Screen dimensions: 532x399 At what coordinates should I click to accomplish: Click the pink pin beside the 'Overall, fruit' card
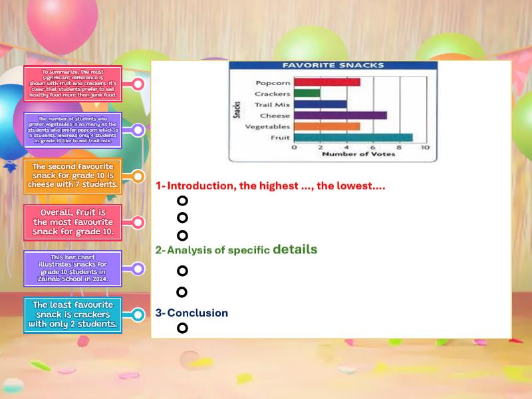click(138, 222)
